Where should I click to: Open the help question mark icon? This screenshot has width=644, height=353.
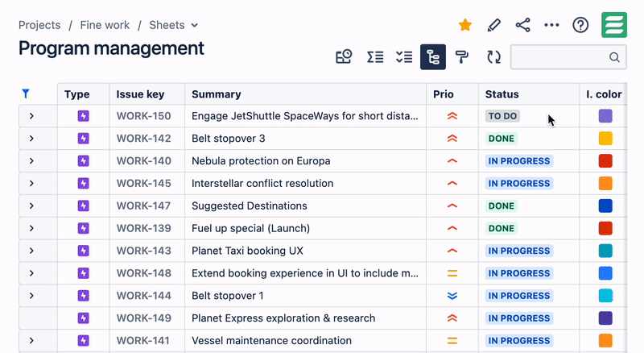point(580,25)
